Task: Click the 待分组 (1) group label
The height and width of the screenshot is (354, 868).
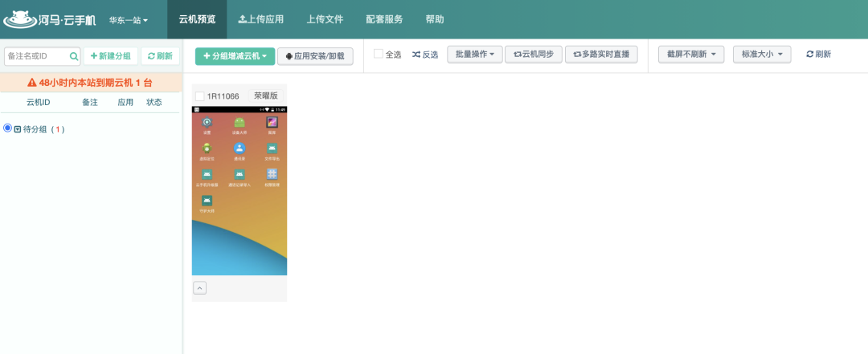Action: click(43, 129)
